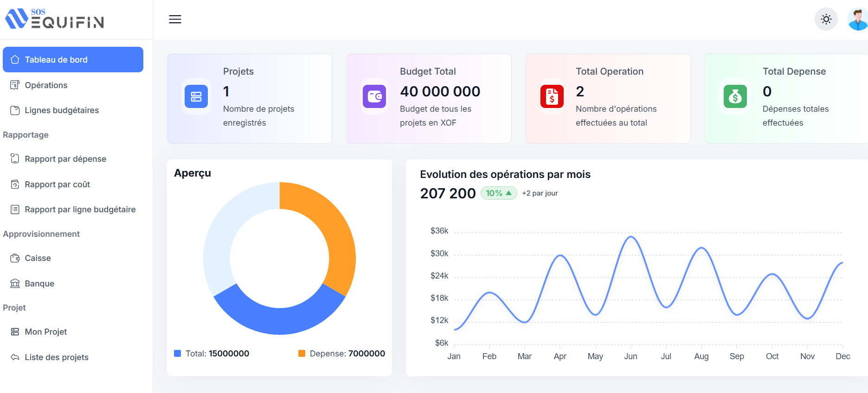The height and width of the screenshot is (393, 868).
Task: Click the green money bag Total Depense icon
Action: 735,96
